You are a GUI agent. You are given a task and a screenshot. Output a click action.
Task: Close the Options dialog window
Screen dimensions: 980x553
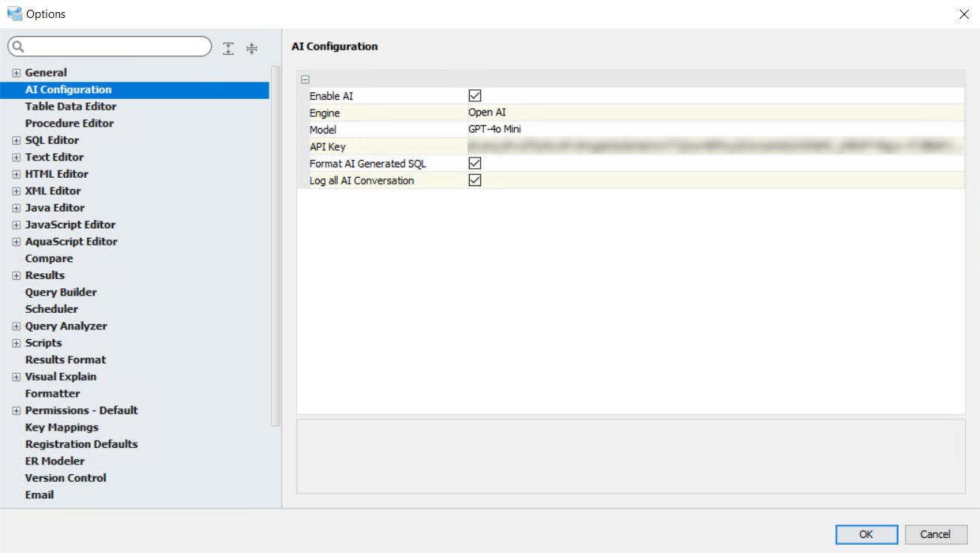tap(964, 14)
